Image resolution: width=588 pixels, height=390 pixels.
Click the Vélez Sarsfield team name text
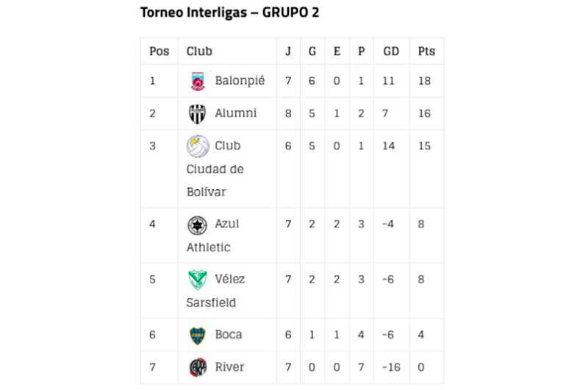point(215,291)
